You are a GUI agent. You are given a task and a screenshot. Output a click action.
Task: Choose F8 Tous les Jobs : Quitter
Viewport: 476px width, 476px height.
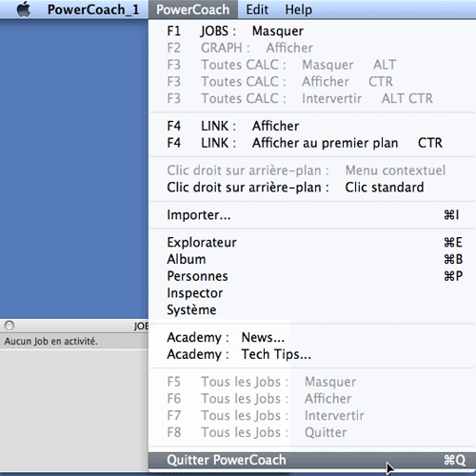point(312,432)
